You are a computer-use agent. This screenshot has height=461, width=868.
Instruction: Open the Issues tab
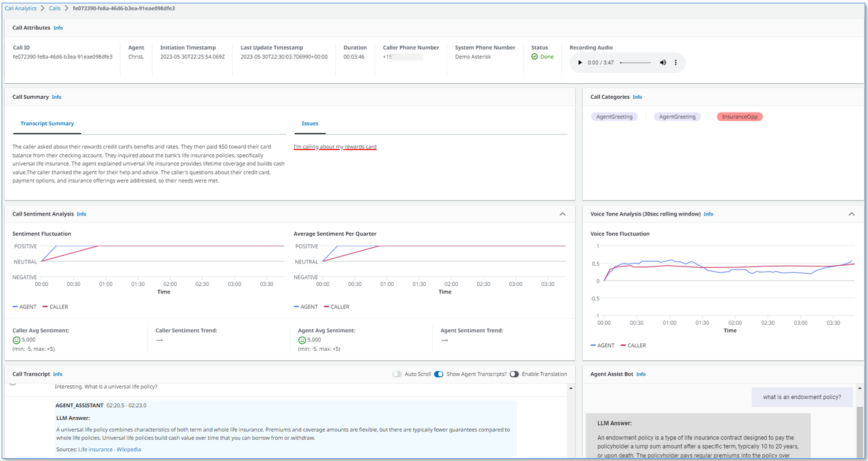[310, 124]
